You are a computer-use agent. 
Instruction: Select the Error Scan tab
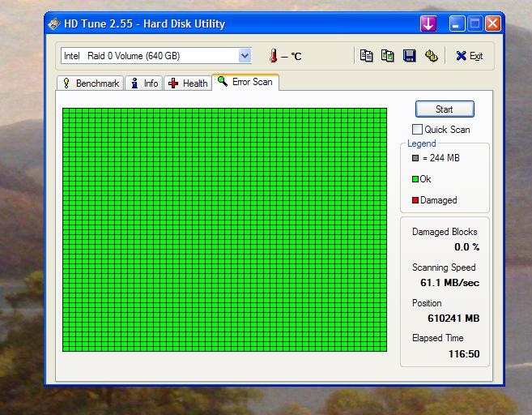tap(245, 82)
